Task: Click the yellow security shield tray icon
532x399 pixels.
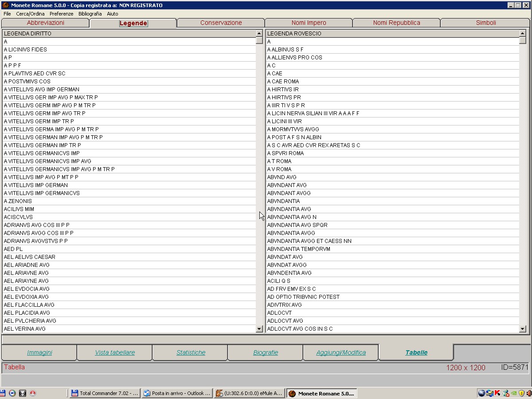Action: [x=522, y=393]
